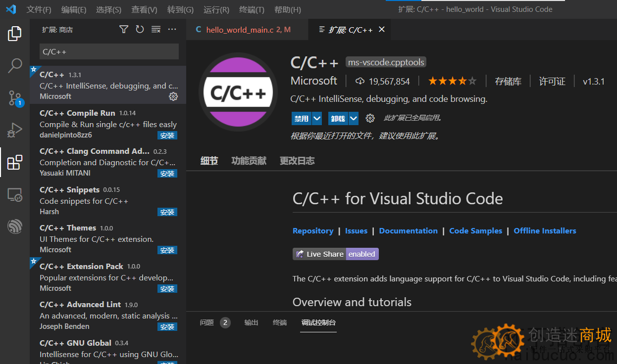The width and height of the screenshot is (617, 364).
Task: Install C/C++ Snippets extension
Action: coord(167,212)
